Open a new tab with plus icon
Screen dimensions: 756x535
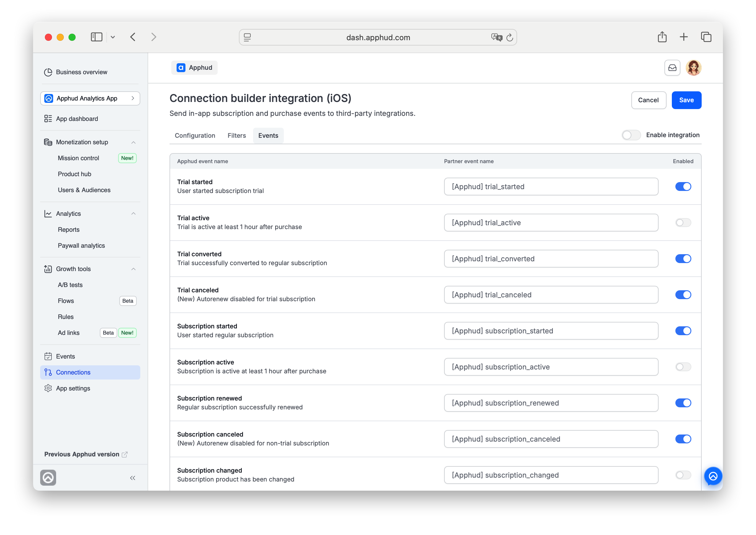[x=684, y=37]
